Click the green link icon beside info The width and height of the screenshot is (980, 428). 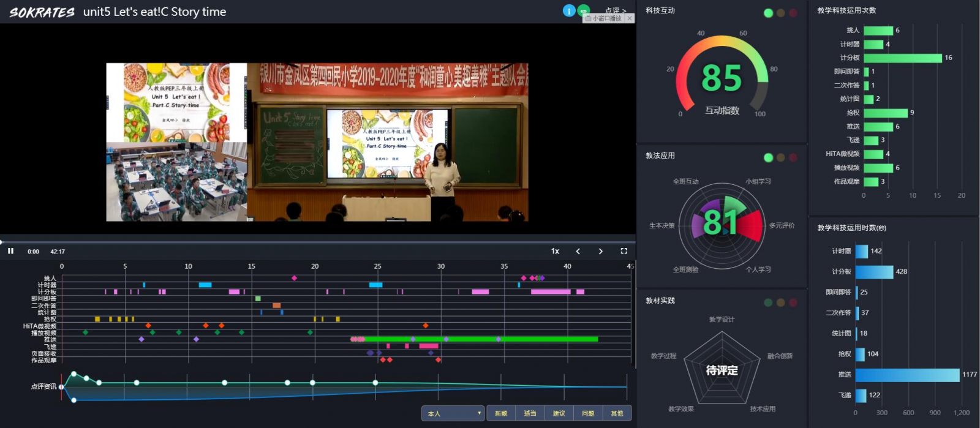[x=584, y=10]
